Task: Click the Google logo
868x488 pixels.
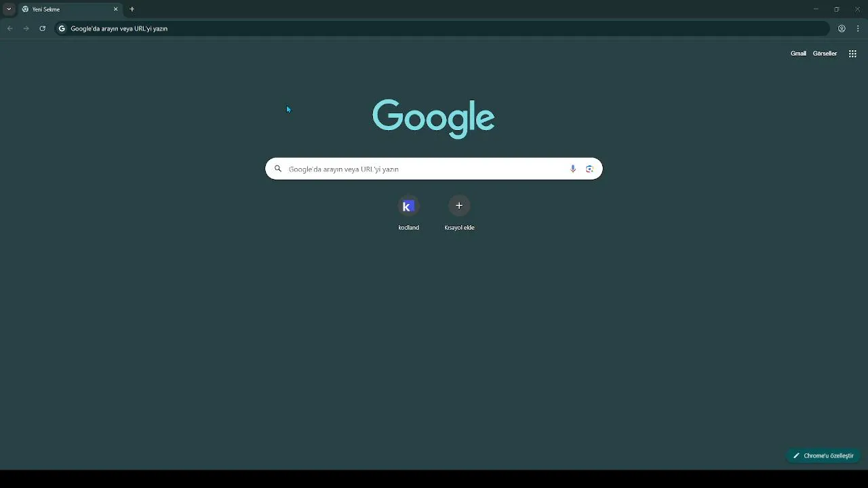Action: (433, 119)
